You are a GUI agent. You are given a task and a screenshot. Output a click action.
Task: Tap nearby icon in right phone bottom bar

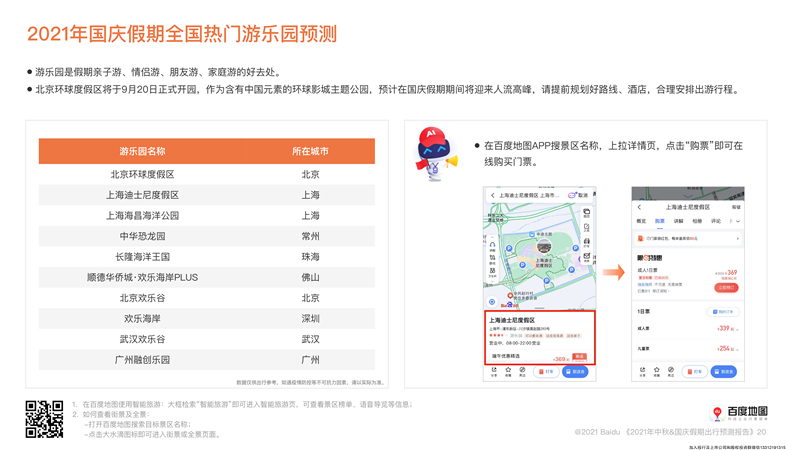coord(670,371)
